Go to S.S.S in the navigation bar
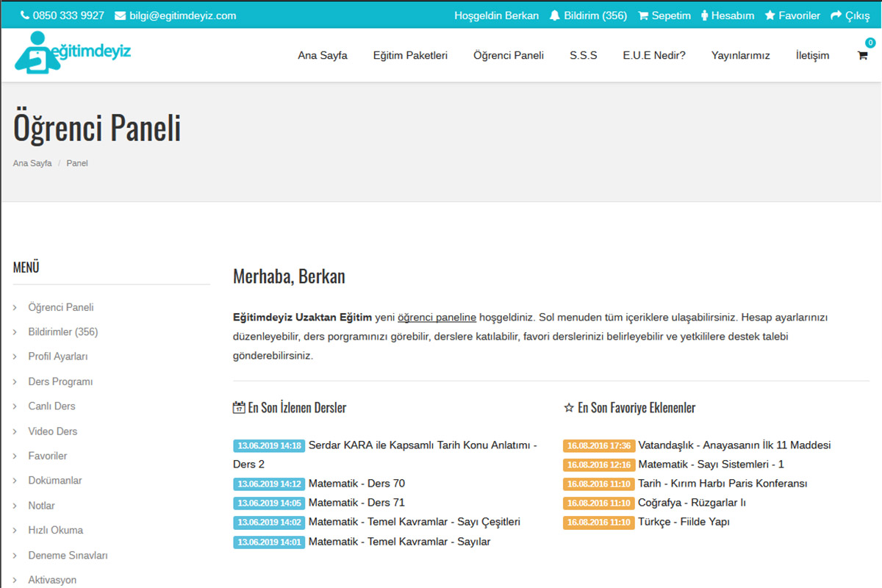This screenshot has height=588, width=882. [583, 55]
